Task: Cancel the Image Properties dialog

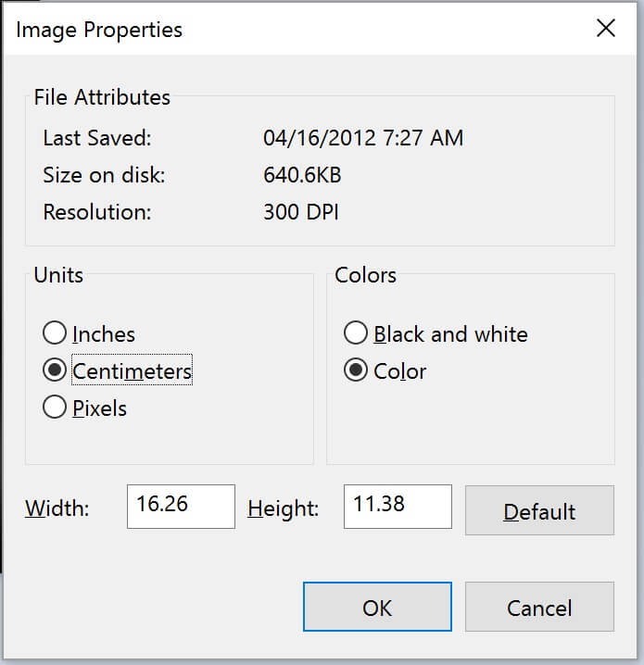Action: [539, 608]
